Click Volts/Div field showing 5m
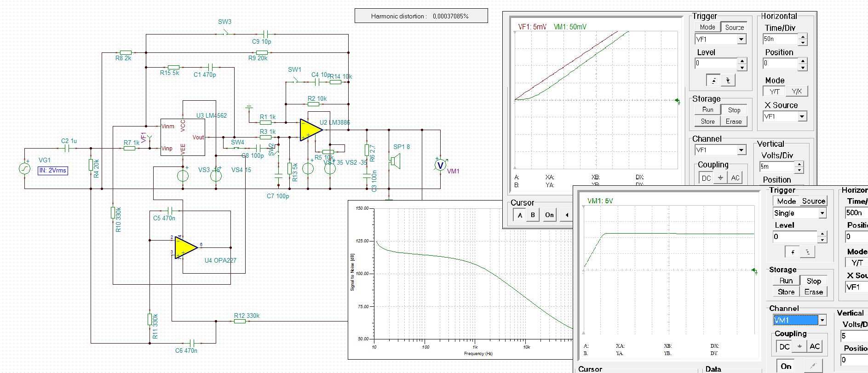This screenshot has height=373, width=868. [777, 166]
